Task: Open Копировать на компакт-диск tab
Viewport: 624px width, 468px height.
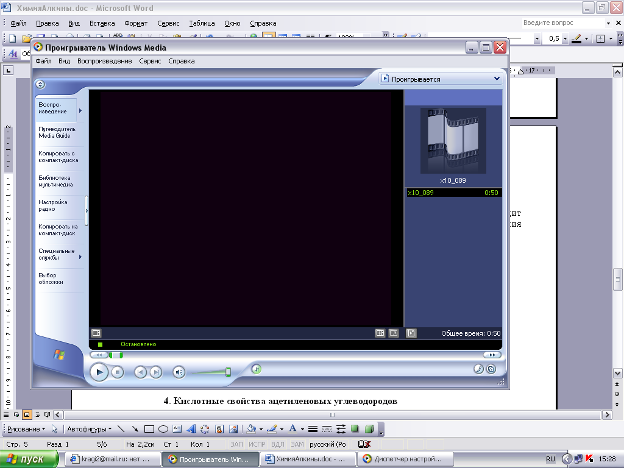Action: [x=58, y=230]
